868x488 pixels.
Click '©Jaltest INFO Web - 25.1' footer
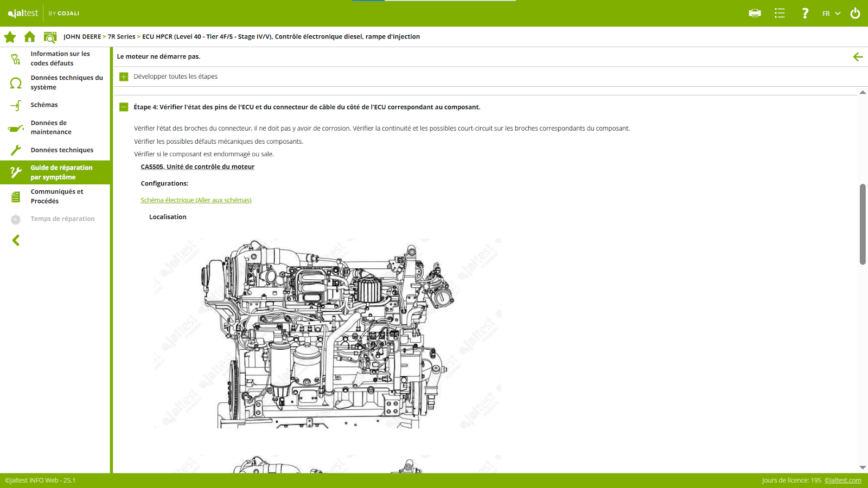click(x=40, y=480)
